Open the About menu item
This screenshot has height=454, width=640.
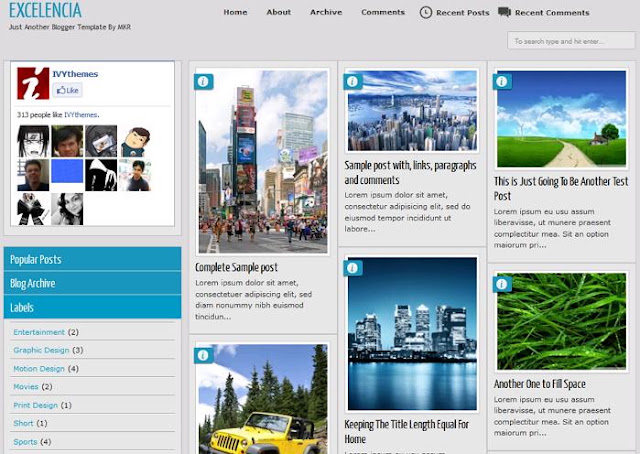click(x=279, y=12)
